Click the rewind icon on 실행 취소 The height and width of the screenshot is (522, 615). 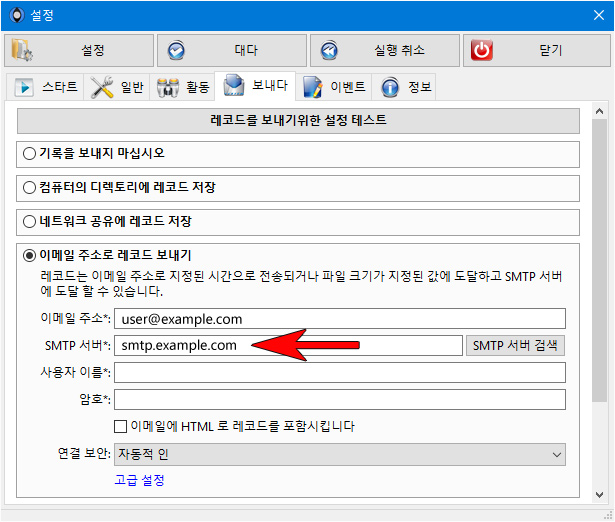pyautogui.click(x=329, y=50)
